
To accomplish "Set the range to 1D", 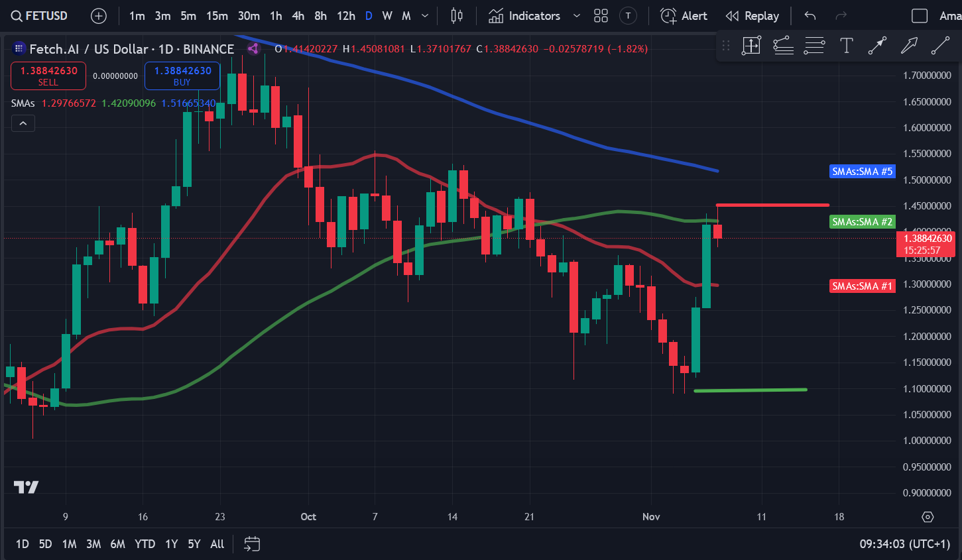I will [x=22, y=544].
